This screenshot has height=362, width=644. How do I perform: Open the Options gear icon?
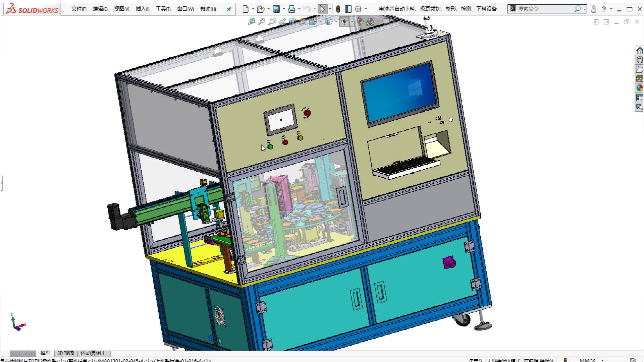tap(358, 9)
